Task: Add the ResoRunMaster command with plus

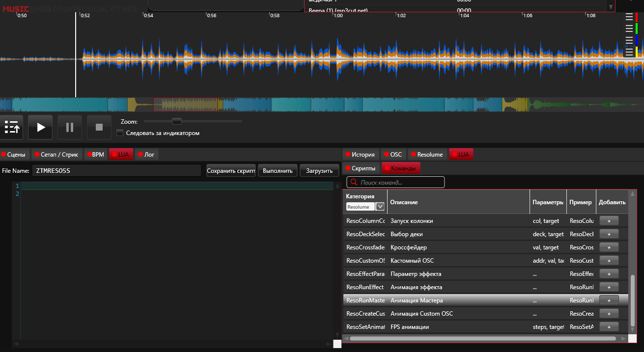Action: [609, 300]
